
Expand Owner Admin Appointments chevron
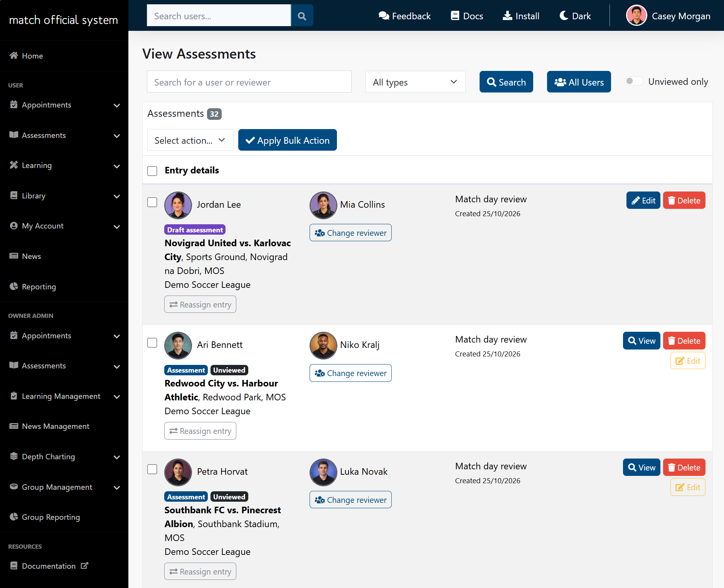pyautogui.click(x=117, y=336)
